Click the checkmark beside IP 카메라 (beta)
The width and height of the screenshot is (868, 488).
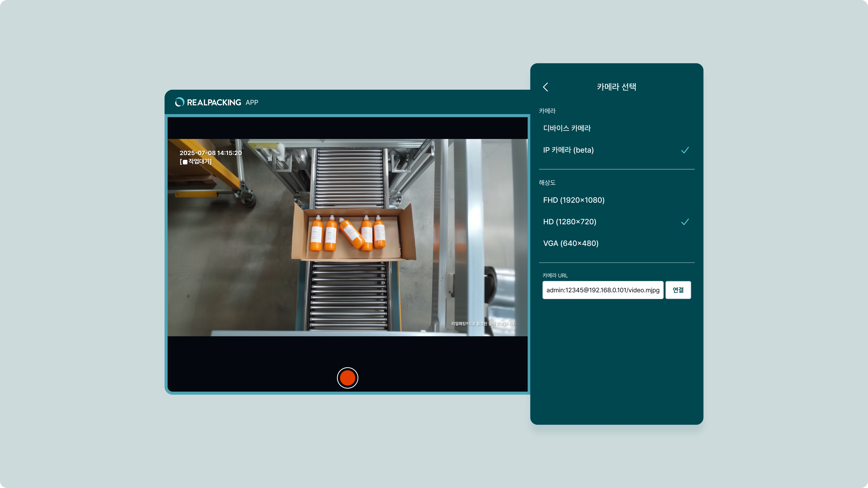click(685, 150)
